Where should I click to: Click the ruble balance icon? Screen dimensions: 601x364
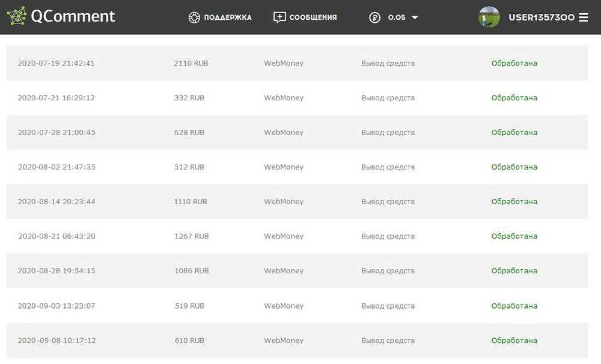tap(375, 17)
